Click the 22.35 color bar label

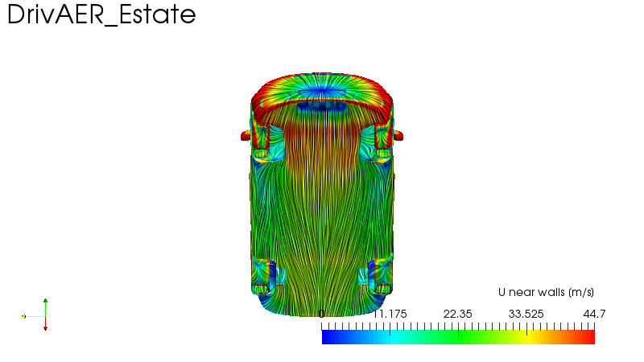click(x=457, y=315)
